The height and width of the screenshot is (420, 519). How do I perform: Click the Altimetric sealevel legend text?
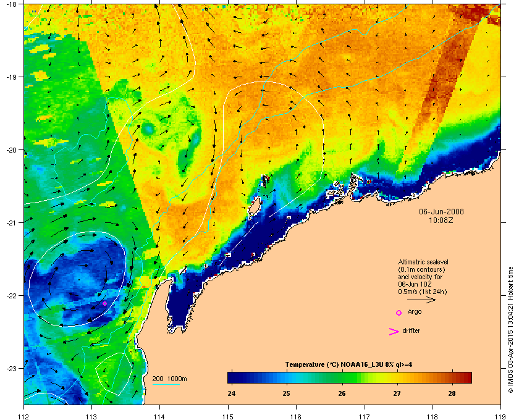tap(423, 262)
